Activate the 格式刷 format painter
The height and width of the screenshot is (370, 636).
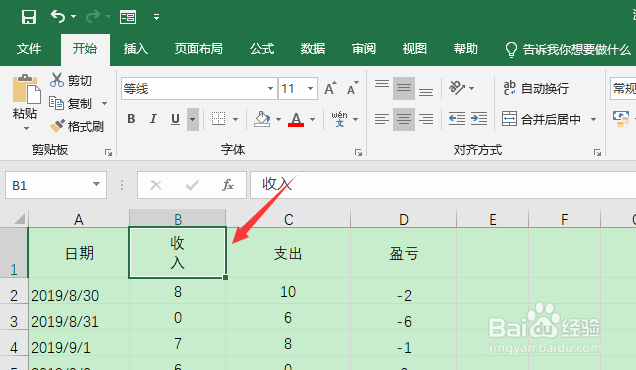[77, 126]
